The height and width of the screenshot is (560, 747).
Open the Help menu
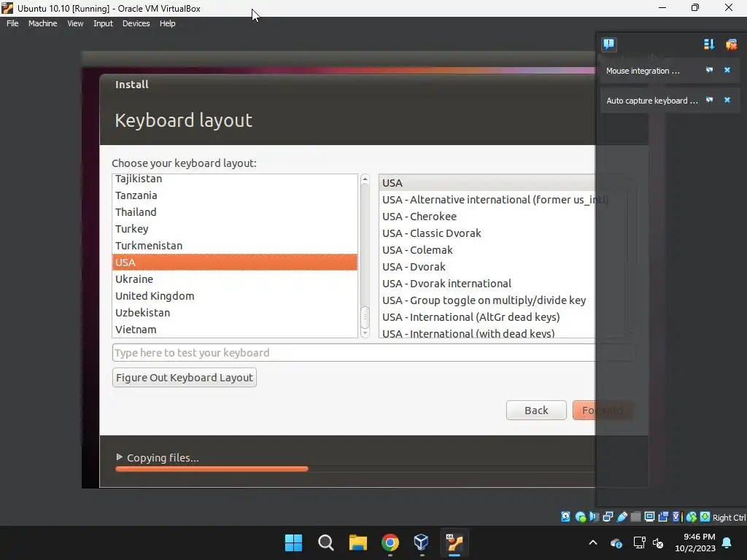167,23
